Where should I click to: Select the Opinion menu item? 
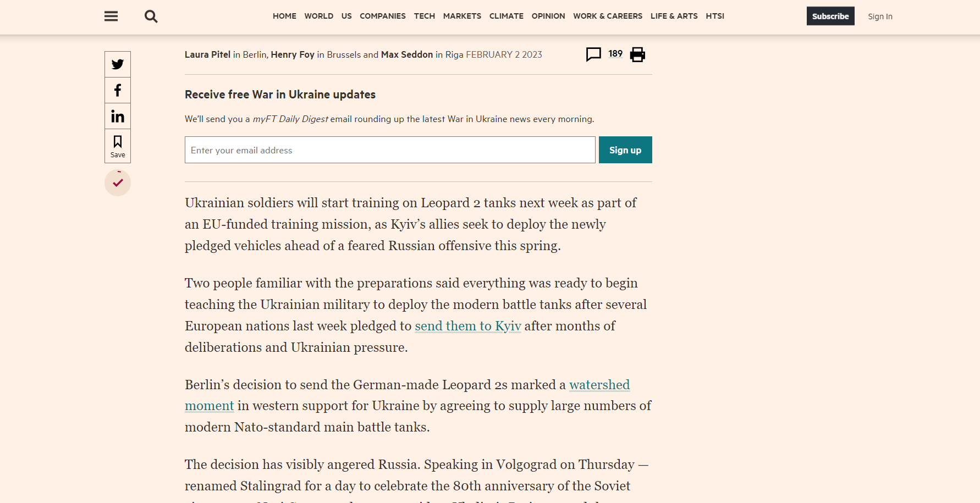tap(548, 16)
